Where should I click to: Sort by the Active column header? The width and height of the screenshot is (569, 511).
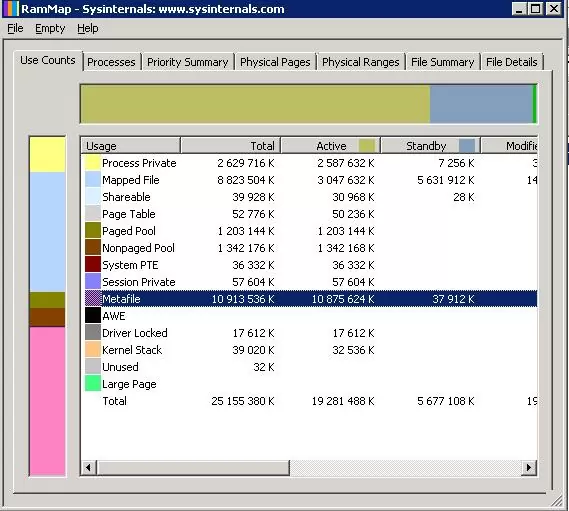point(331,146)
